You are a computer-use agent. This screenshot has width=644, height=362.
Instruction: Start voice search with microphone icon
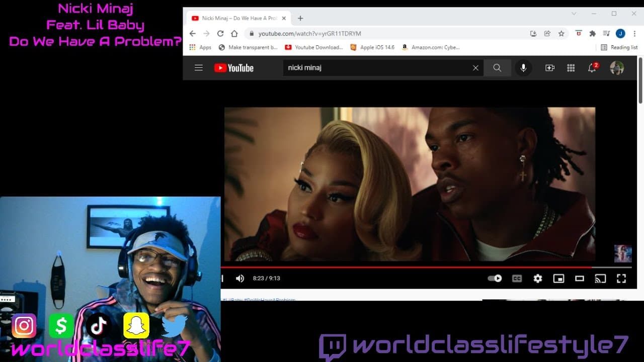coord(523,68)
